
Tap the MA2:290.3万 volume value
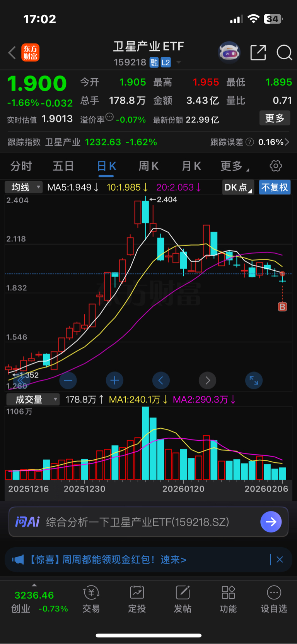204,399
